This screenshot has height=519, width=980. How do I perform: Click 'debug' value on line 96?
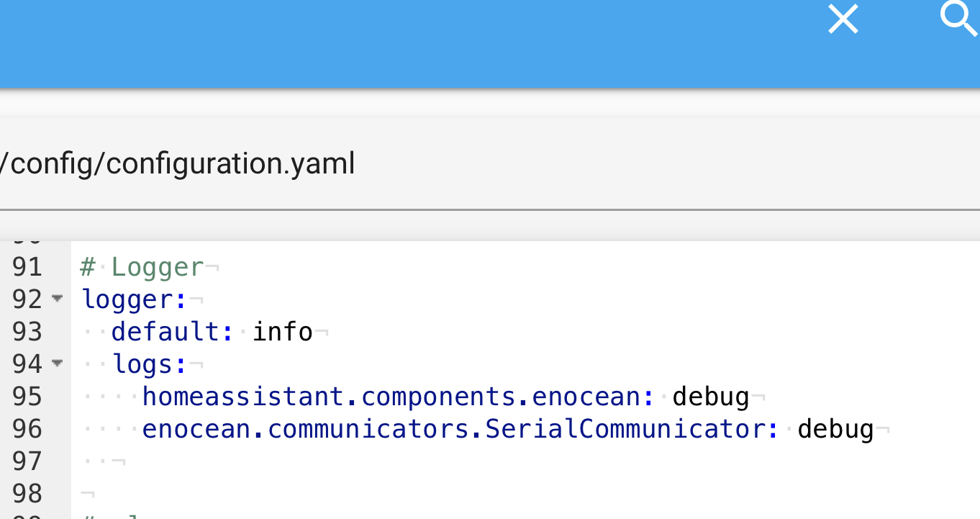pyautogui.click(x=835, y=429)
